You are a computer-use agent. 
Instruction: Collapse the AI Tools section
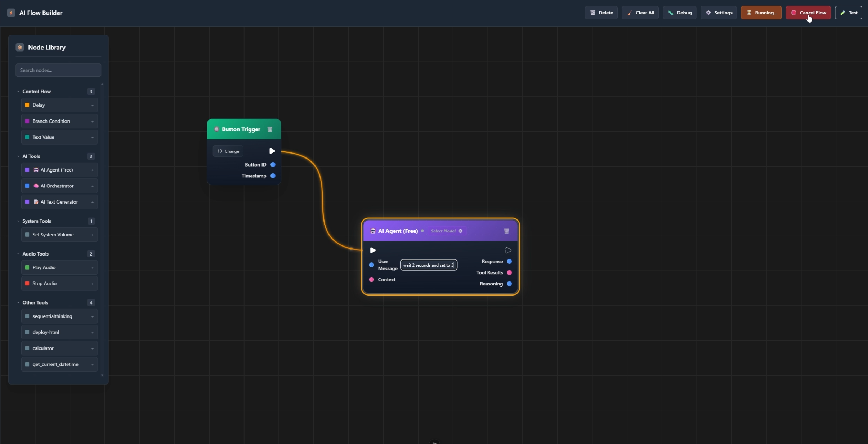[18, 156]
